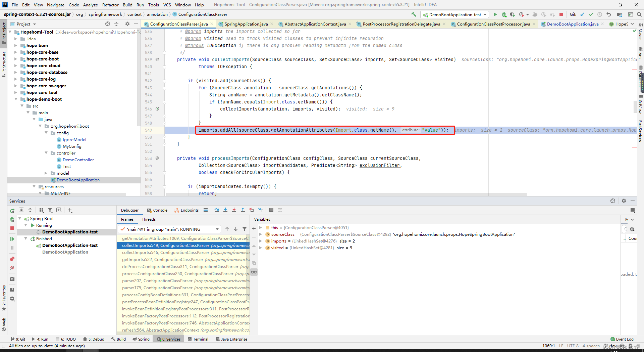Expand the hope-core-boot module folder
Screen dimensions: 644x352
click(16, 59)
